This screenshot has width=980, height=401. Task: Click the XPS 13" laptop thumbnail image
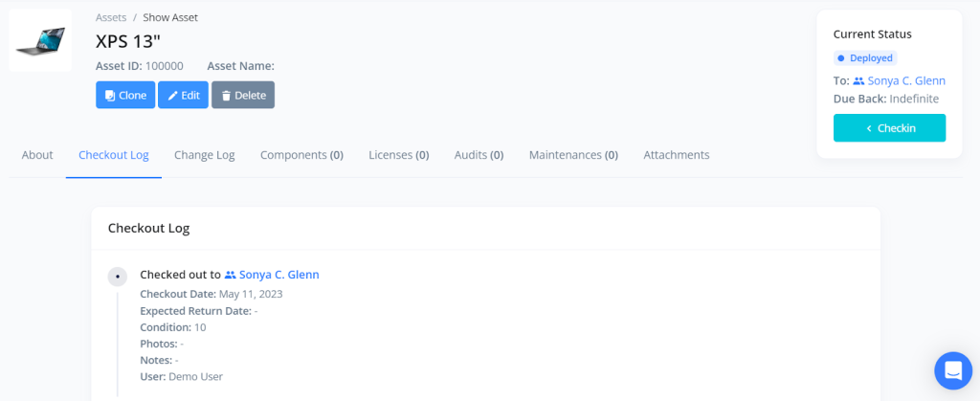click(x=40, y=40)
